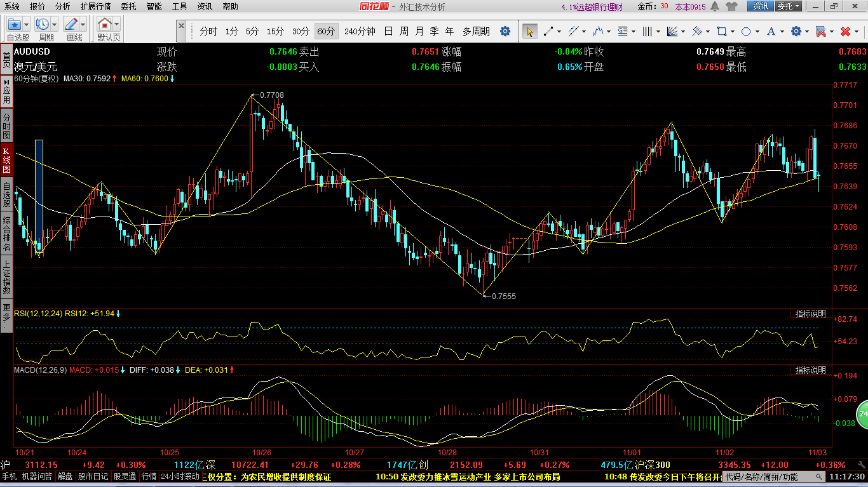Viewport: 868px width, 487px height.
Task: Open the 4.1%远超银行理财 link
Action: click(590, 7)
